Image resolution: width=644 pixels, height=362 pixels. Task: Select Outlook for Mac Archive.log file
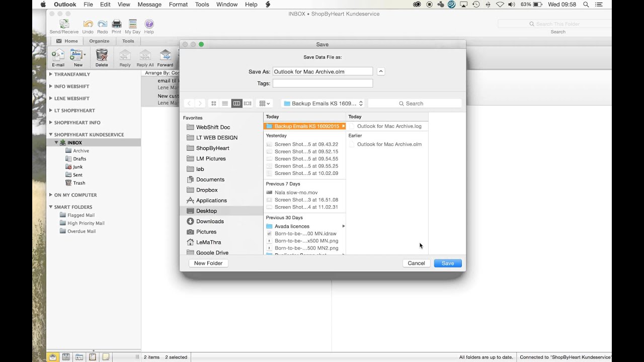[x=387, y=126]
